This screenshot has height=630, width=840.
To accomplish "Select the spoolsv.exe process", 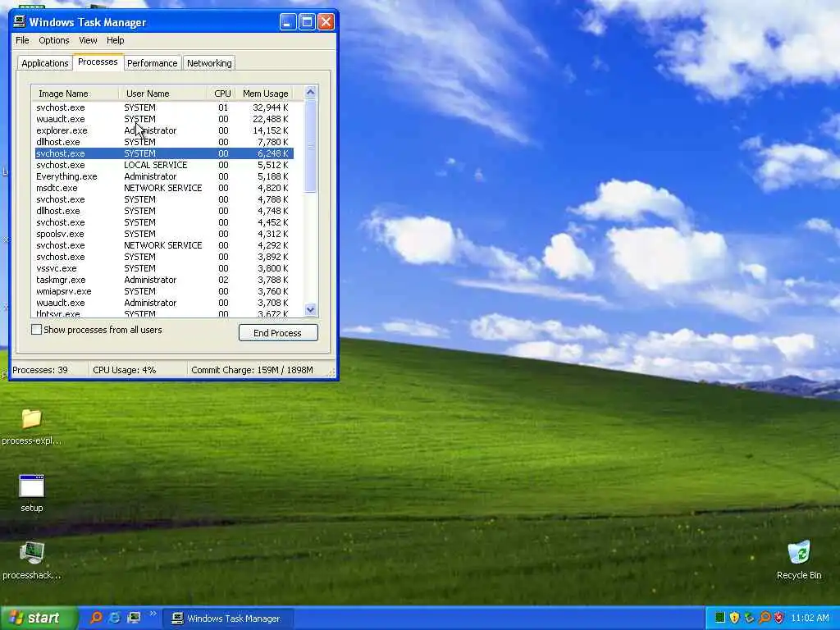I will pyautogui.click(x=164, y=234).
